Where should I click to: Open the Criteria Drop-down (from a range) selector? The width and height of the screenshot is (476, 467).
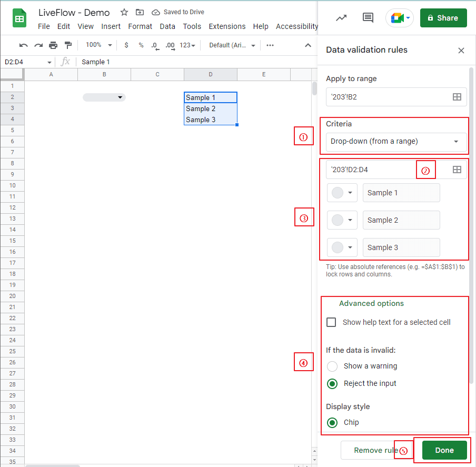[x=396, y=142]
